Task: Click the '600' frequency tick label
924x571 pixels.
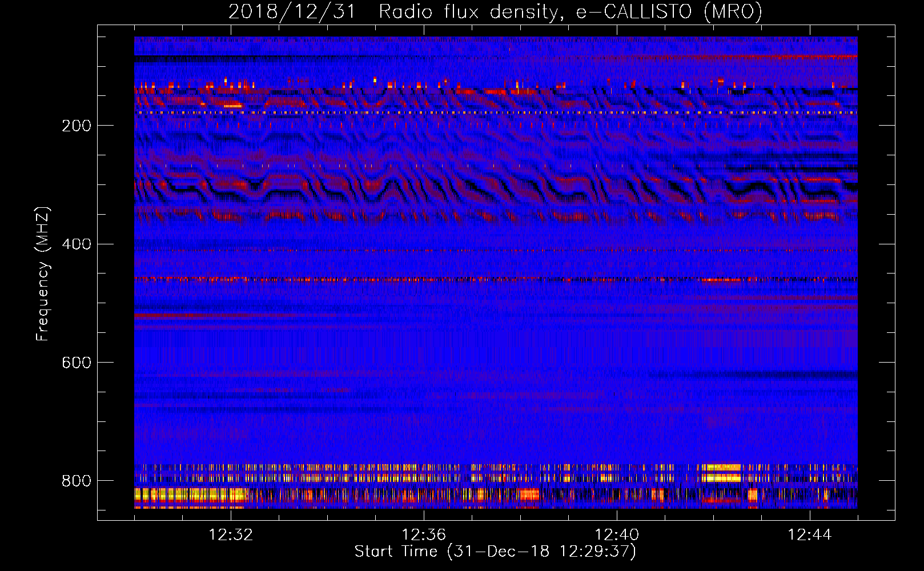Action: pyautogui.click(x=77, y=363)
